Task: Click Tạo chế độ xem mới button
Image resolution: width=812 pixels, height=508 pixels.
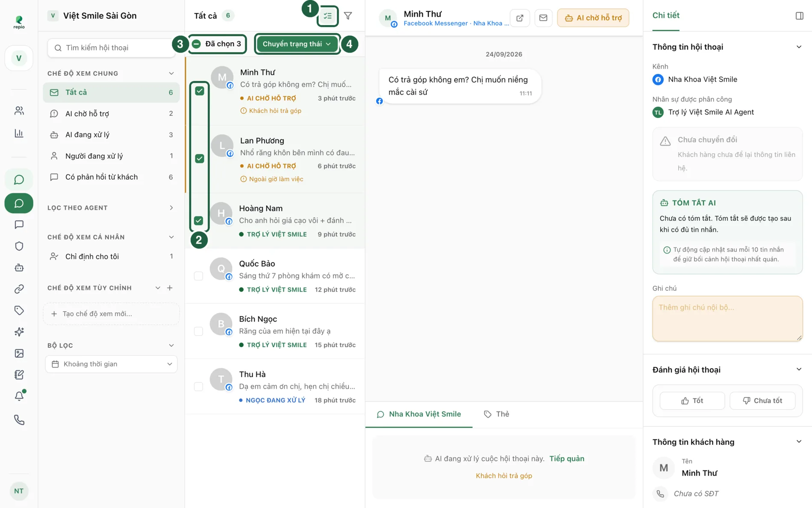Action: (111, 314)
